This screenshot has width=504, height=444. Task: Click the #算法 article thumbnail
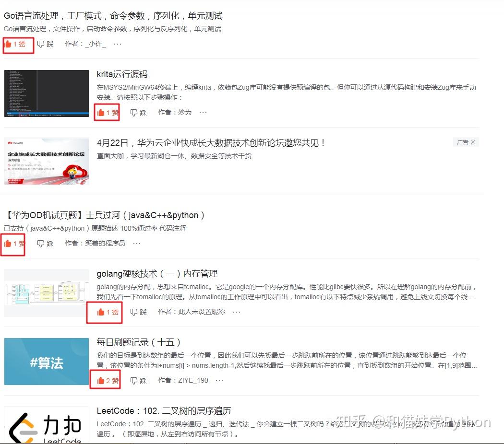pyautogui.click(x=46, y=361)
